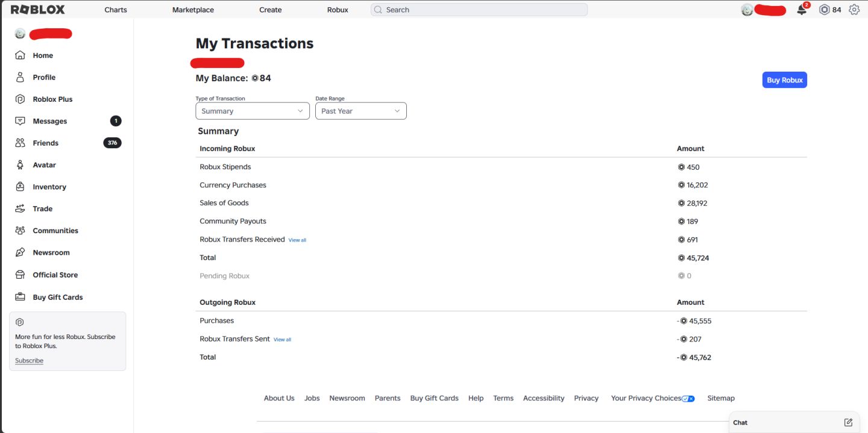Open the About Us footer link
Image resolution: width=868 pixels, height=433 pixels.
(x=279, y=398)
